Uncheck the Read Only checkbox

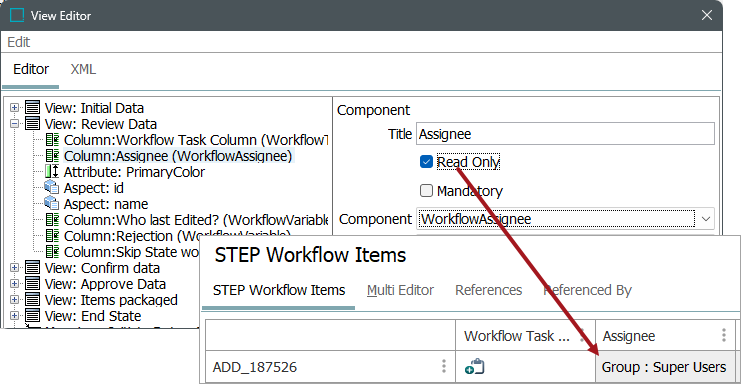(426, 162)
